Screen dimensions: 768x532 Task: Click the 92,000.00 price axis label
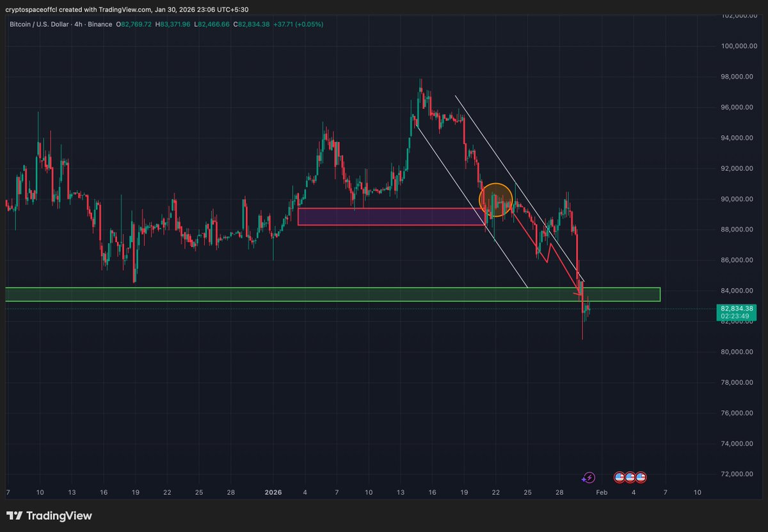pyautogui.click(x=737, y=168)
